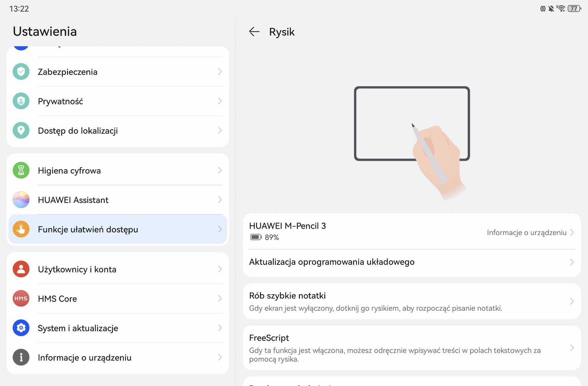
Task: Tap the Wi-Fi status bar icon
Action: (x=561, y=9)
